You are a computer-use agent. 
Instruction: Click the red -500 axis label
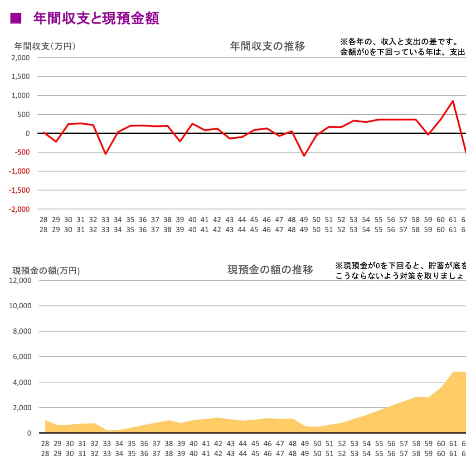(x=23, y=152)
